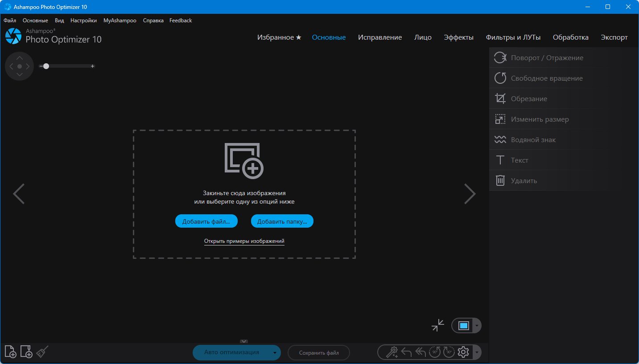Toggle the fit-to-window shrink arrows icon

click(x=438, y=325)
